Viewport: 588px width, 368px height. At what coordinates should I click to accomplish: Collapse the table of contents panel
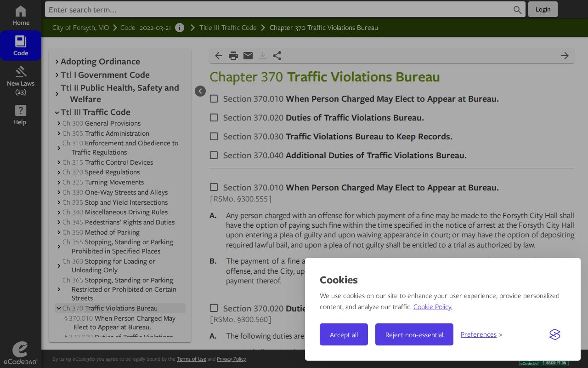200,91
